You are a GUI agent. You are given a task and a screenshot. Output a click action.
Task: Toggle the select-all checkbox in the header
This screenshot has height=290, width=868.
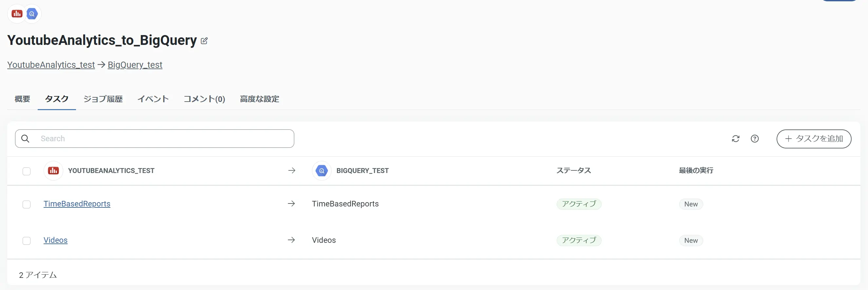pyautogui.click(x=27, y=171)
